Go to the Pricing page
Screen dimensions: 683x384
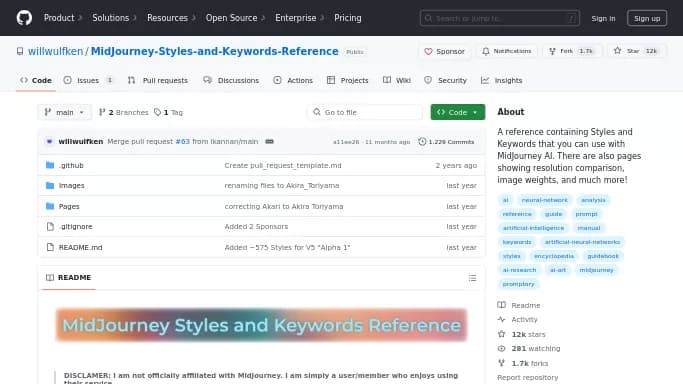[348, 18]
